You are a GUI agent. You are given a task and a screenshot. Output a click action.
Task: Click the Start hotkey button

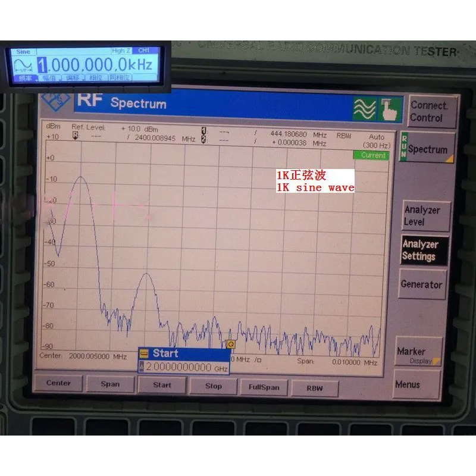[162, 385]
